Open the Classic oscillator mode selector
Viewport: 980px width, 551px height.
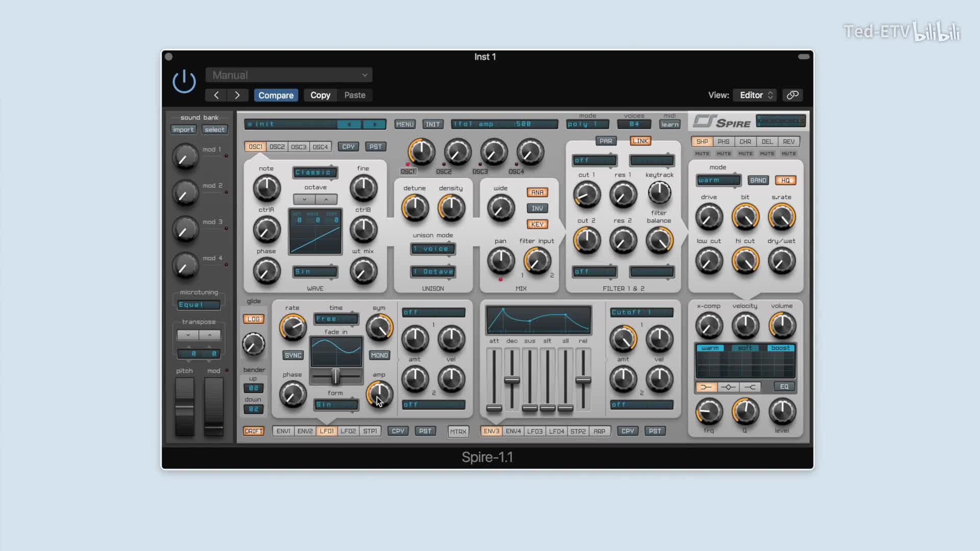pyautogui.click(x=315, y=172)
